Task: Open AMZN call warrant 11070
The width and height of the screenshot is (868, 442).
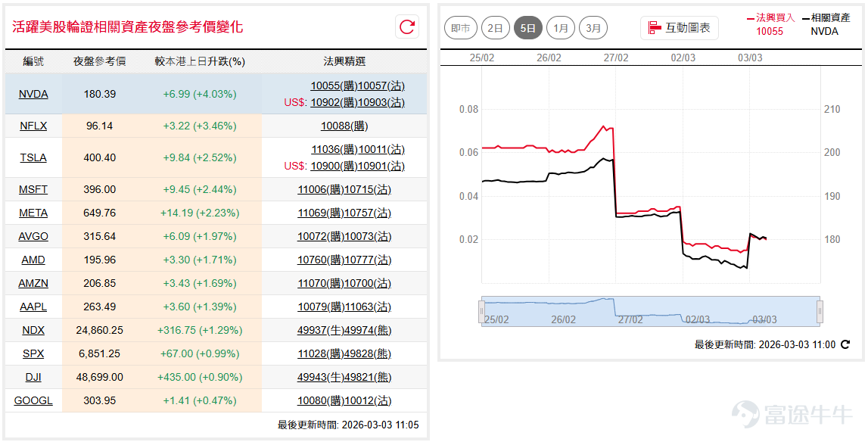Action: (x=321, y=283)
